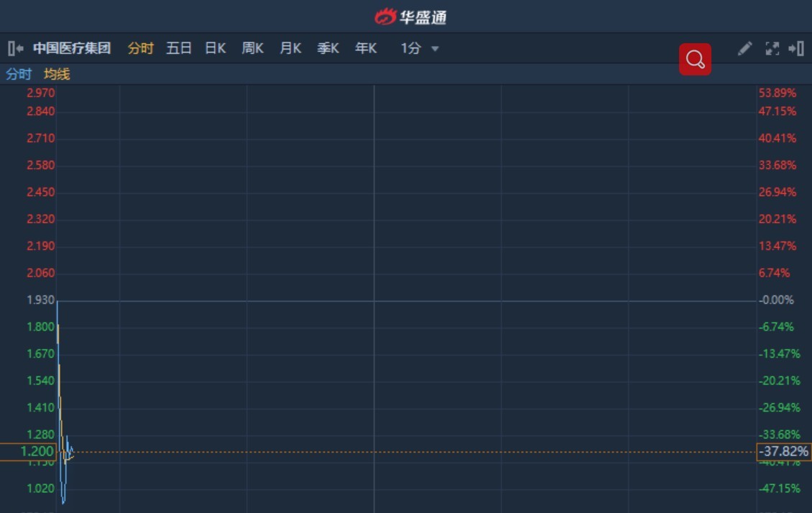
Task: Click the -0.00% axis label
Action: tap(776, 300)
